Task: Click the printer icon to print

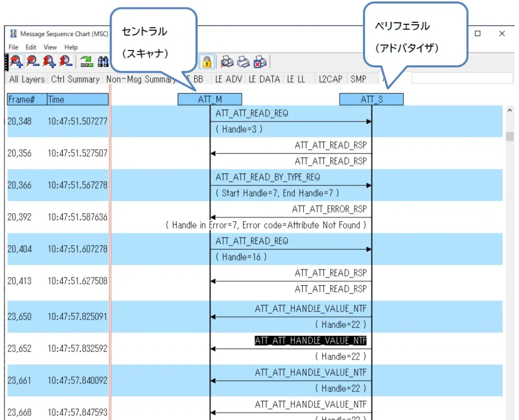Action: (244, 62)
